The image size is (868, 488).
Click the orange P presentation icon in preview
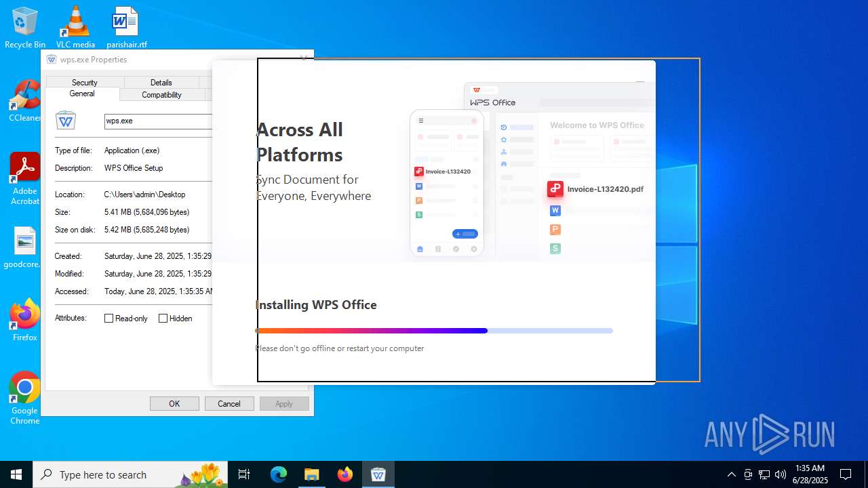click(555, 230)
